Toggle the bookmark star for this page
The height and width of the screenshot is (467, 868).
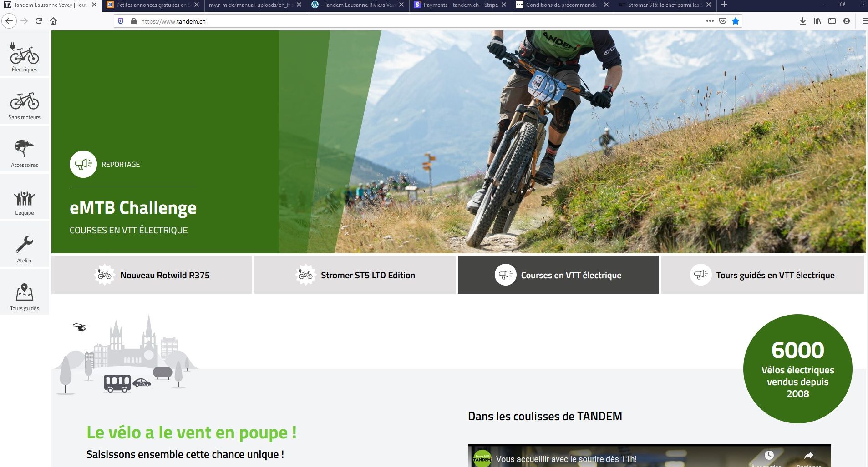tap(736, 21)
